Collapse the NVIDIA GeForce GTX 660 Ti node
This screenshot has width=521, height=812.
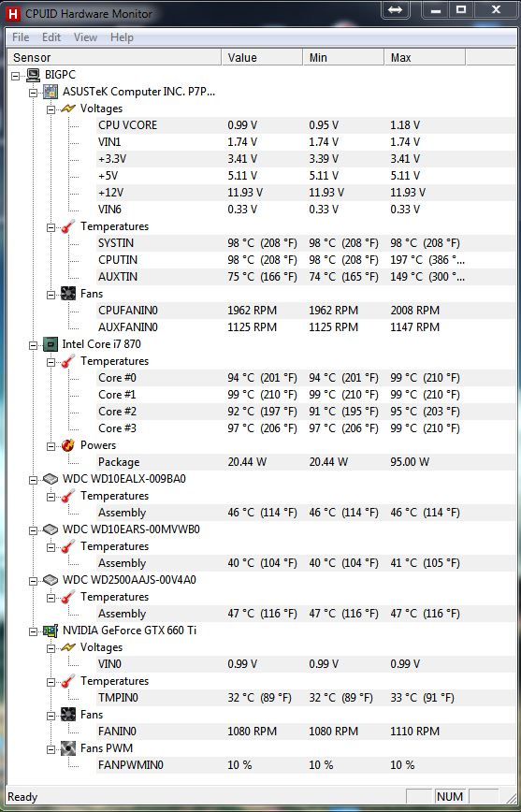(x=33, y=631)
